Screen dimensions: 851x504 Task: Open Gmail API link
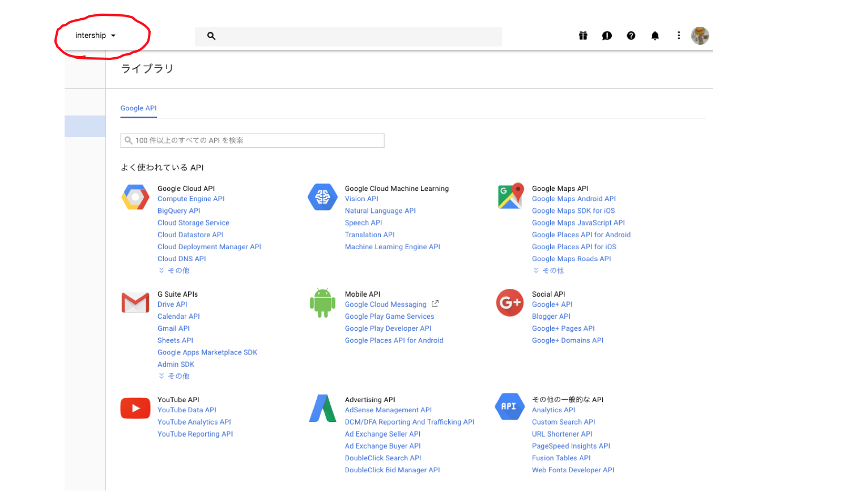click(173, 328)
